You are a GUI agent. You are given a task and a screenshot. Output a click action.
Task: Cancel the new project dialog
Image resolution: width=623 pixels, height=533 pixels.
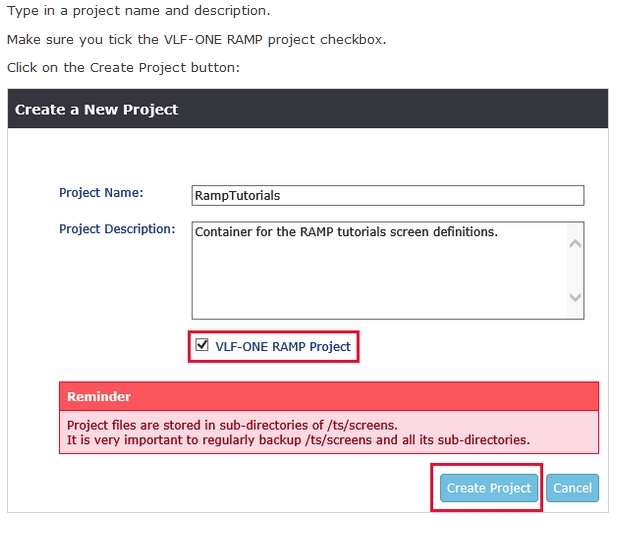tap(572, 488)
